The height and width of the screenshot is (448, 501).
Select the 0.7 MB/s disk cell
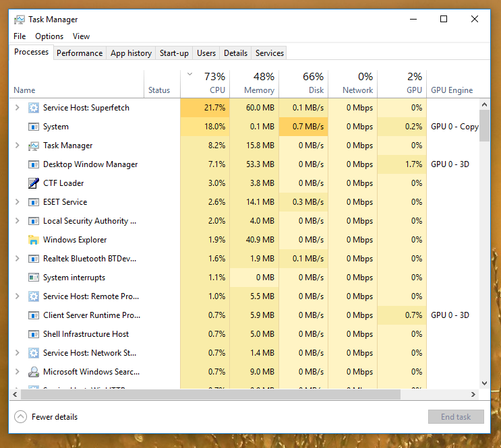click(x=303, y=127)
